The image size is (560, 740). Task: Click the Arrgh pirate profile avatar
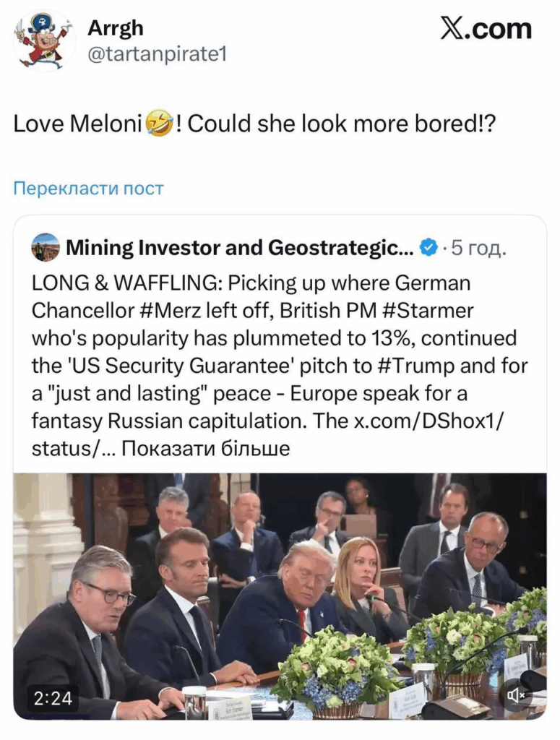43,41
